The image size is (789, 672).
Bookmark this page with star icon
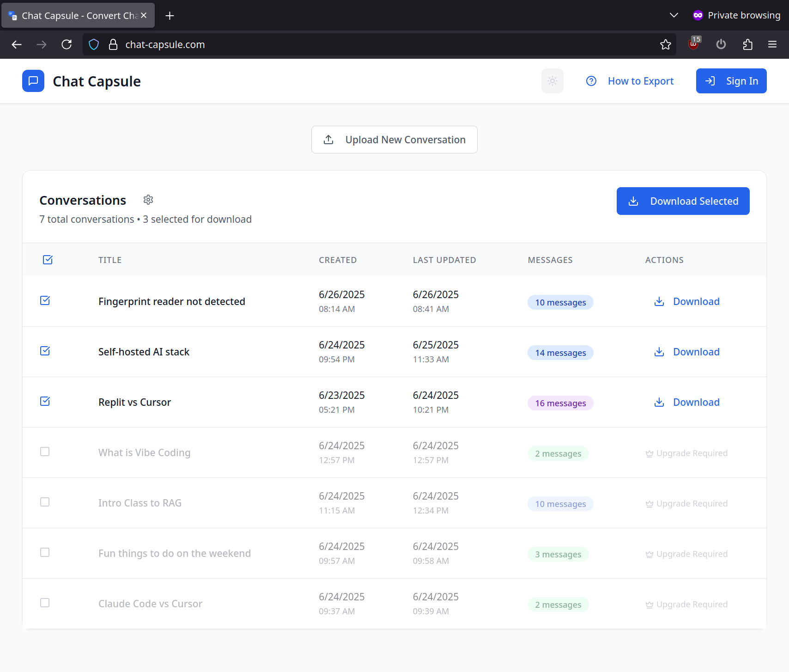pyautogui.click(x=665, y=44)
